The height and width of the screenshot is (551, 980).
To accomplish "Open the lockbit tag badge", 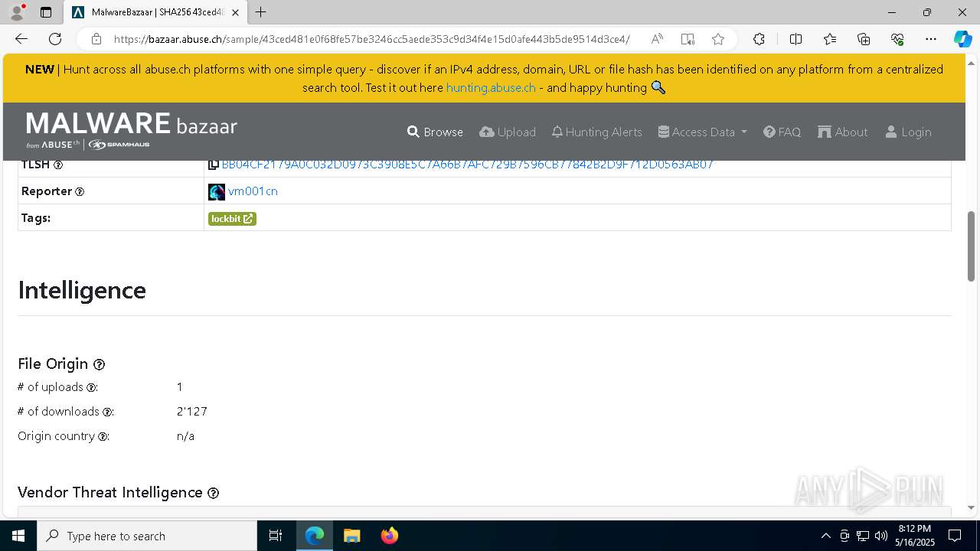I will click(x=232, y=219).
